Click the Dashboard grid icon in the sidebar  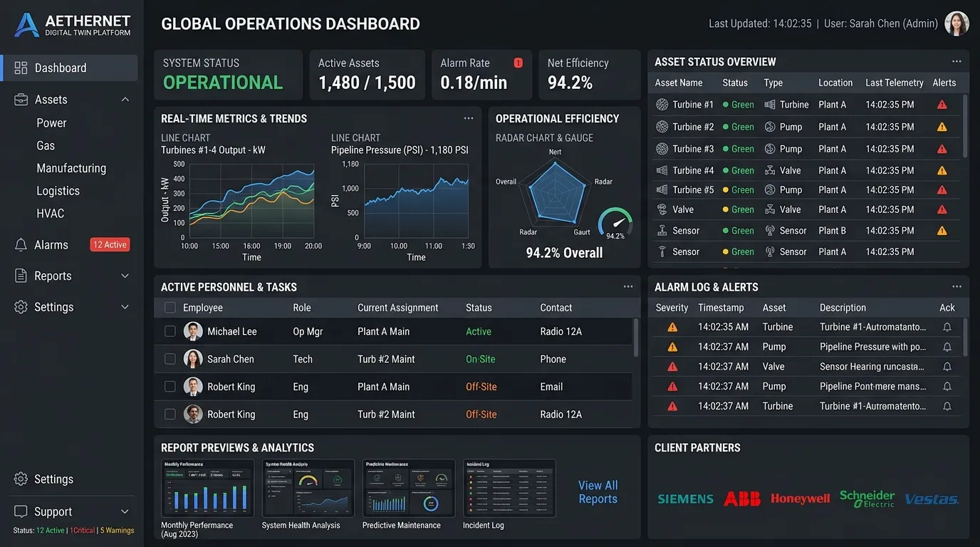[21, 68]
